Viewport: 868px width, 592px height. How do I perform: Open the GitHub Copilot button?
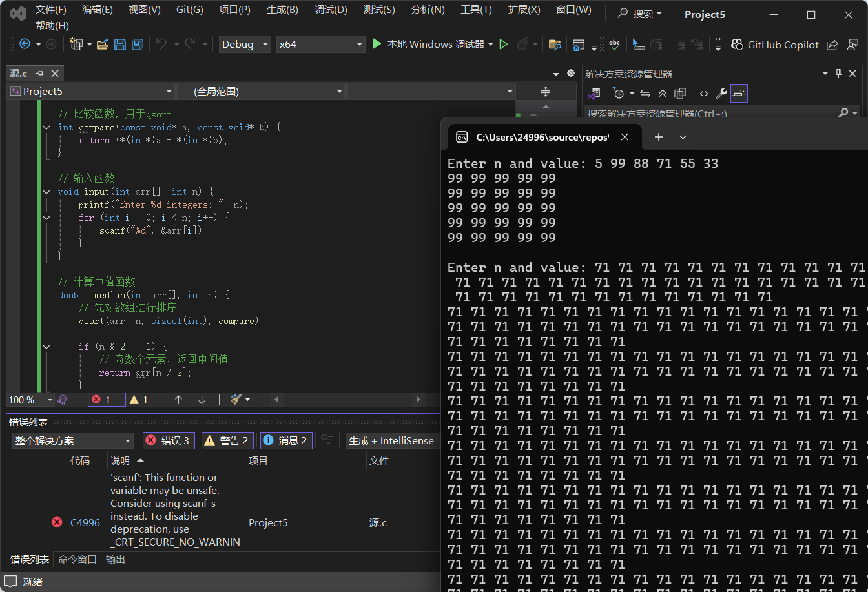coord(775,45)
